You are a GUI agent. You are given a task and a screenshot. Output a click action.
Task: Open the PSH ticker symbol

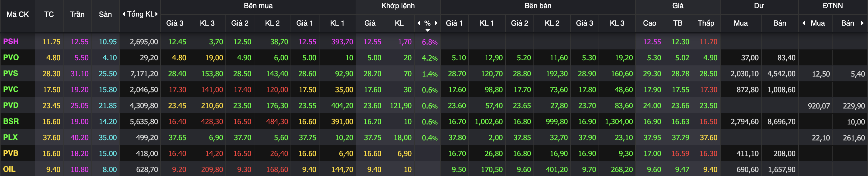click(11, 42)
